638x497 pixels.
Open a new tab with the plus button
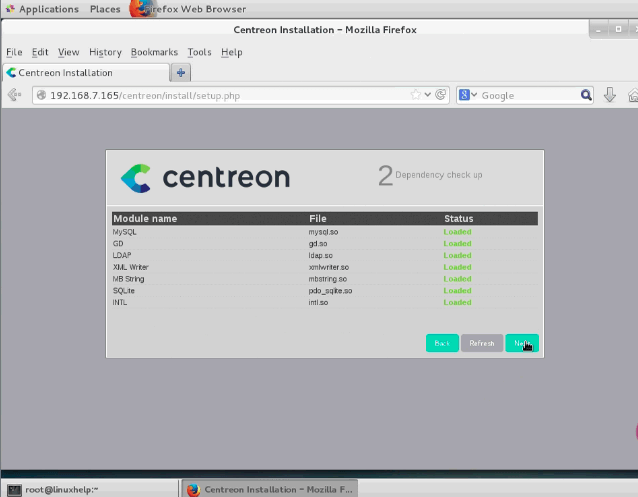click(181, 73)
